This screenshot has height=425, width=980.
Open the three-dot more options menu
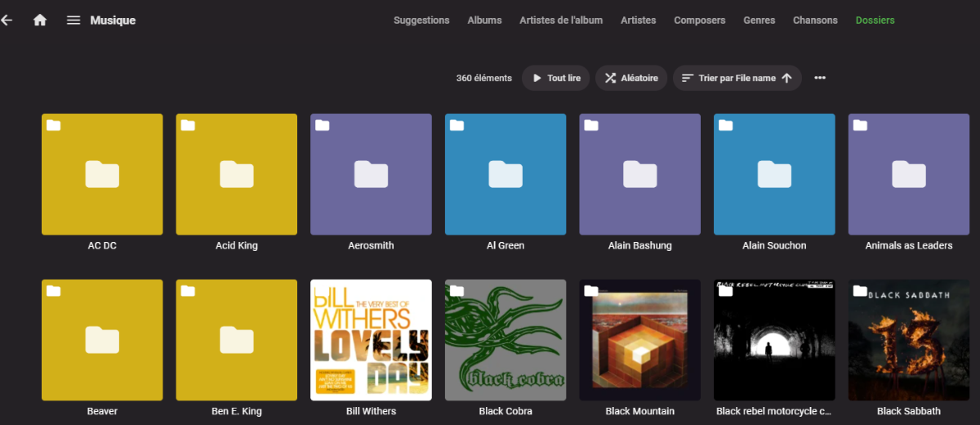tap(820, 78)
